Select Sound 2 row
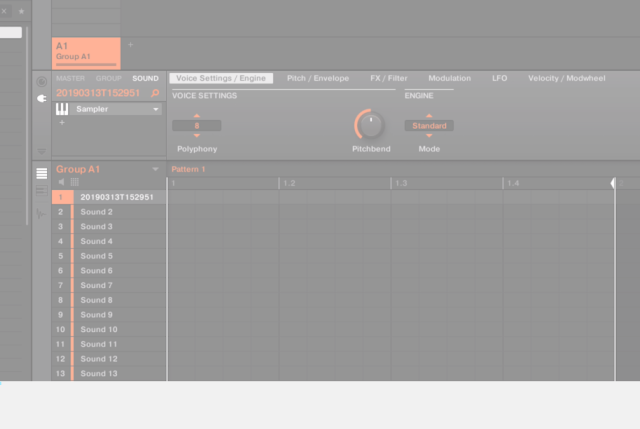 [109, 212]
